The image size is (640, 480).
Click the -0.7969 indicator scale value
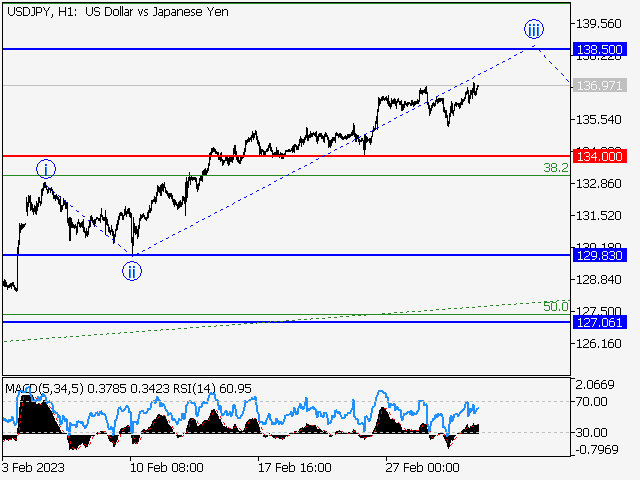coord(597,449)
